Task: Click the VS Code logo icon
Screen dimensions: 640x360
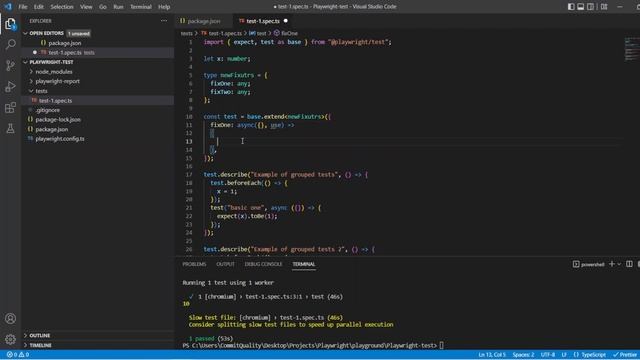Action: pos(8,7)
